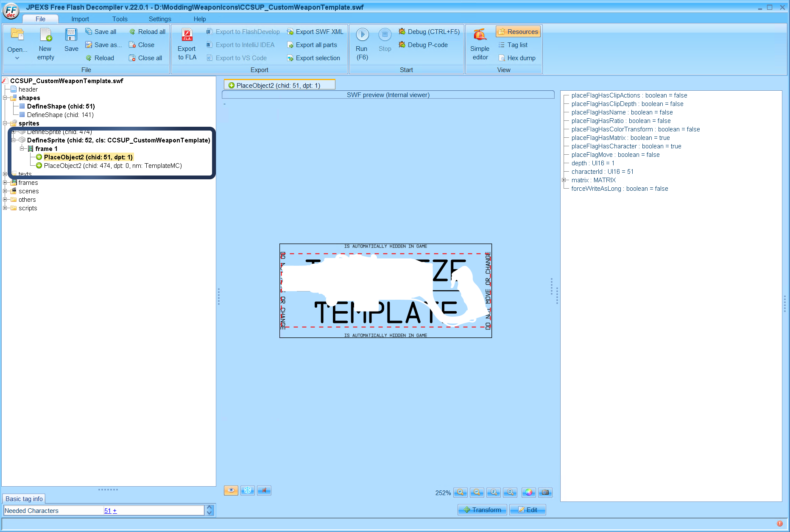
Task: Fit the preview to the window
Action: click(511, 493)
